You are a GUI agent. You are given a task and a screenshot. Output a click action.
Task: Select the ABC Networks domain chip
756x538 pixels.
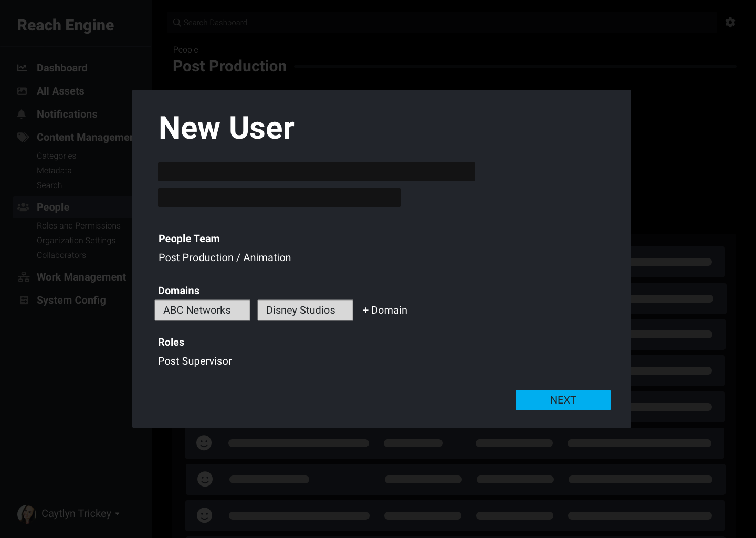[202, 310]
